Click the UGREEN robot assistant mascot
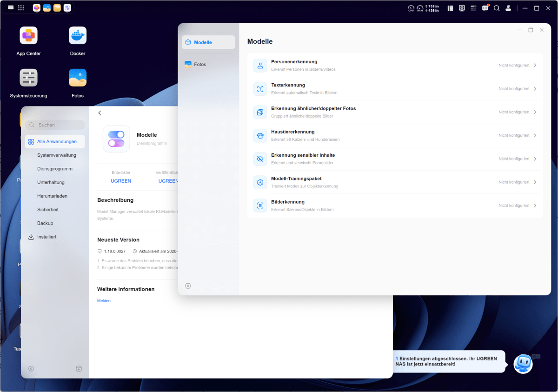 coord(523,364)
